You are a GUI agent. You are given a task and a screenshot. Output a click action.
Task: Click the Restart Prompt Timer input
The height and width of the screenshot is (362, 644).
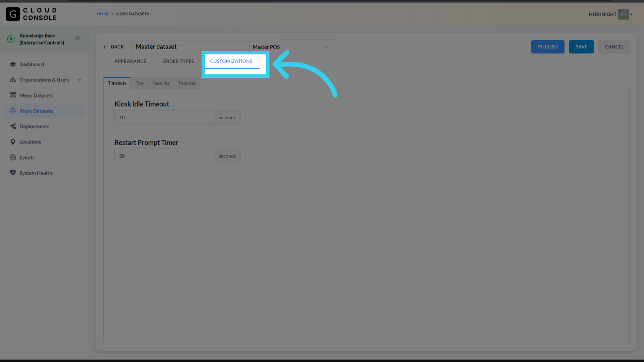pos(164,156)
